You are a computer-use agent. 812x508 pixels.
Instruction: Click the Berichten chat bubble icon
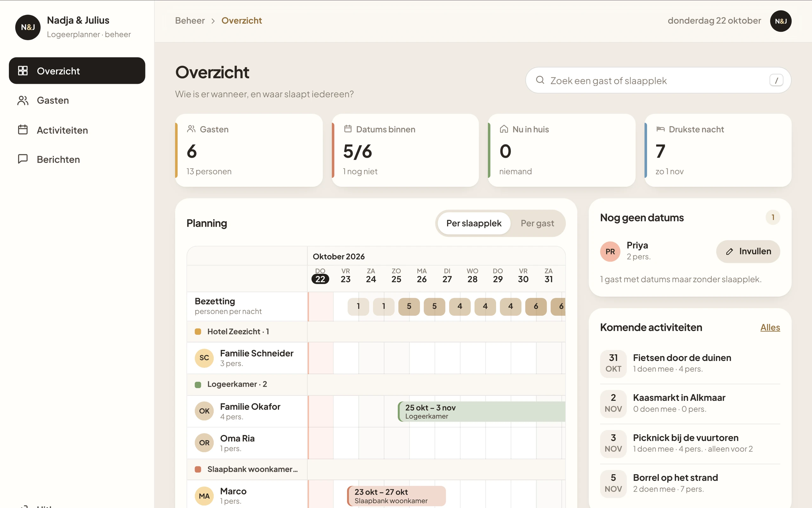23,159
